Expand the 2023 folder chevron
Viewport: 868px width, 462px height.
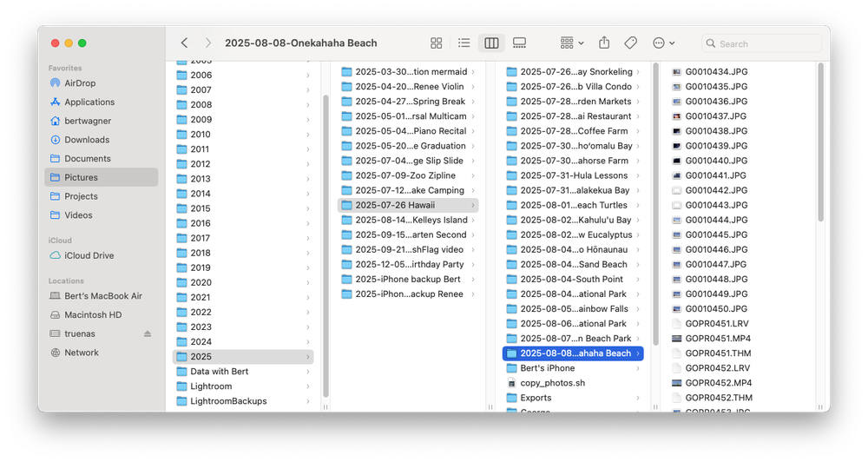click(308, 327)
